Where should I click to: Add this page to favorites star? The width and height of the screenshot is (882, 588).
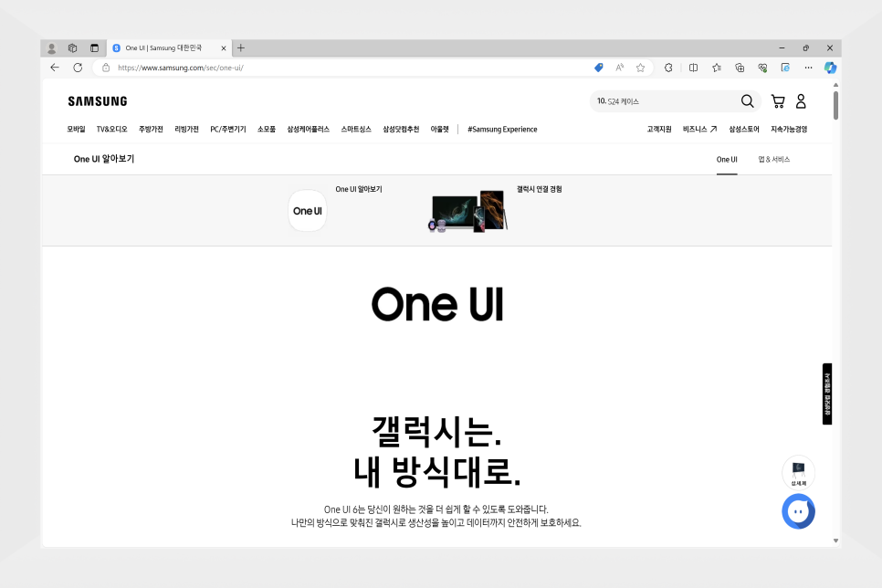(x=640, y=68)
